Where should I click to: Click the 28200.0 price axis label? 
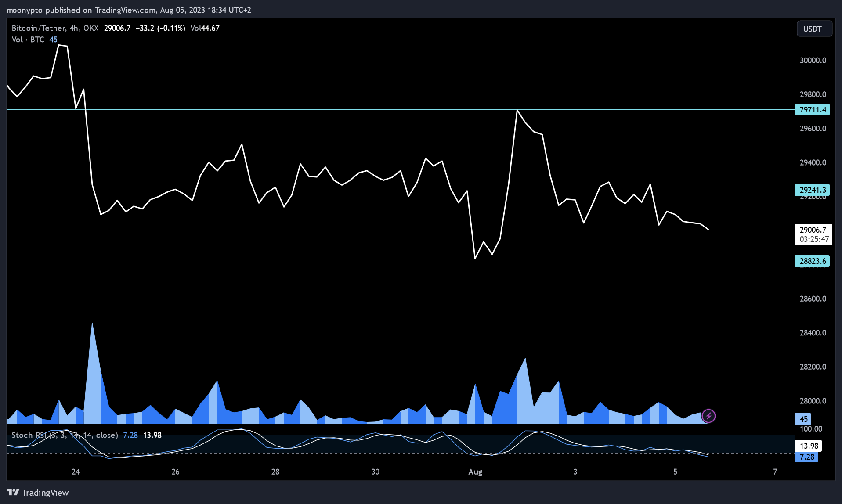point(813,367)
